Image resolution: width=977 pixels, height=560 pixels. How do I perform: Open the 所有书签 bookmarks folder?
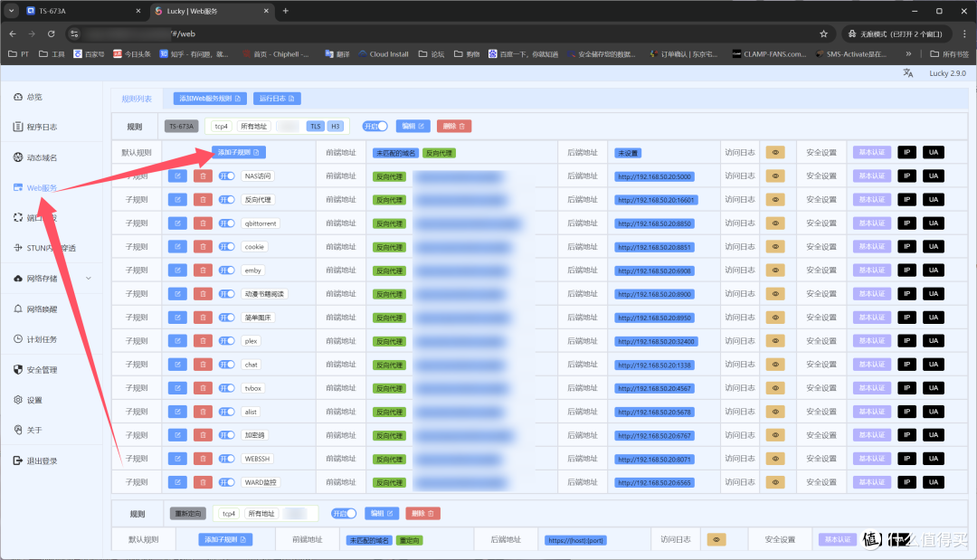coord(949,54)
